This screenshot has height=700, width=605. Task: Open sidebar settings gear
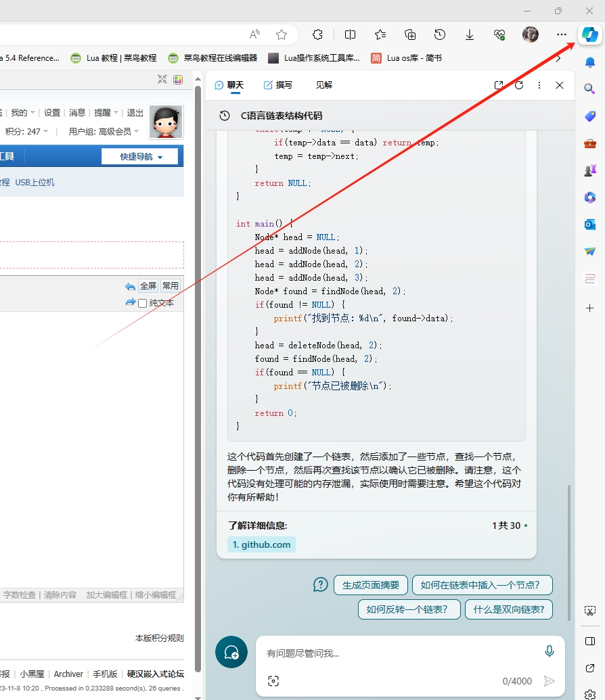point(590,694)
